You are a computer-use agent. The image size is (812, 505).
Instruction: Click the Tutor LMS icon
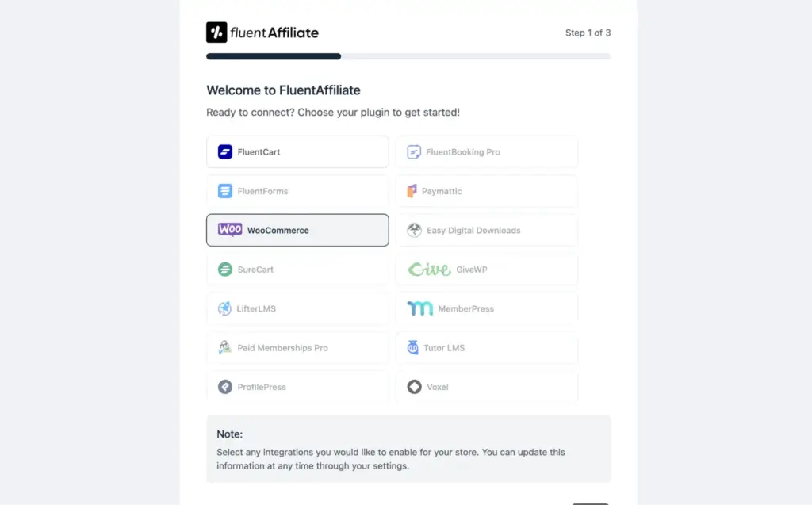click(414, 347)
